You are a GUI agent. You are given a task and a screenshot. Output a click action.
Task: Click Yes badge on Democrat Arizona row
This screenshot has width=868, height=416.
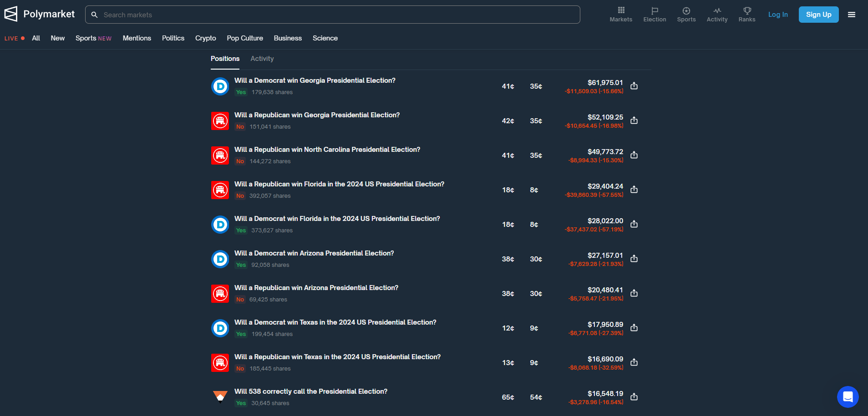[241, 265]
